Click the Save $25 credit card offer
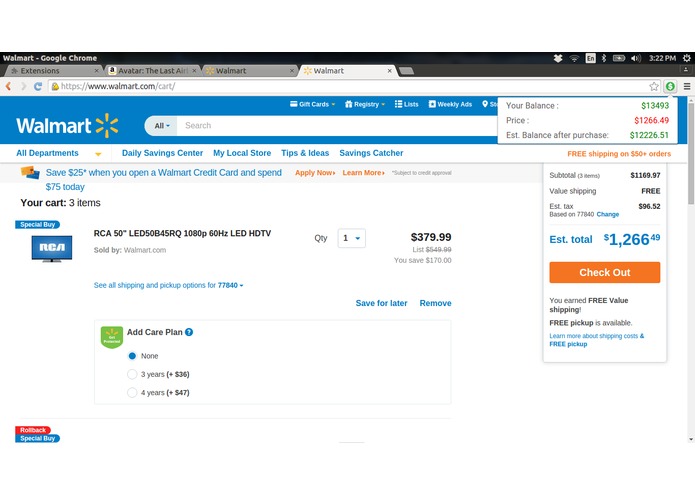 pyautogui.click(x=164, y=179)
